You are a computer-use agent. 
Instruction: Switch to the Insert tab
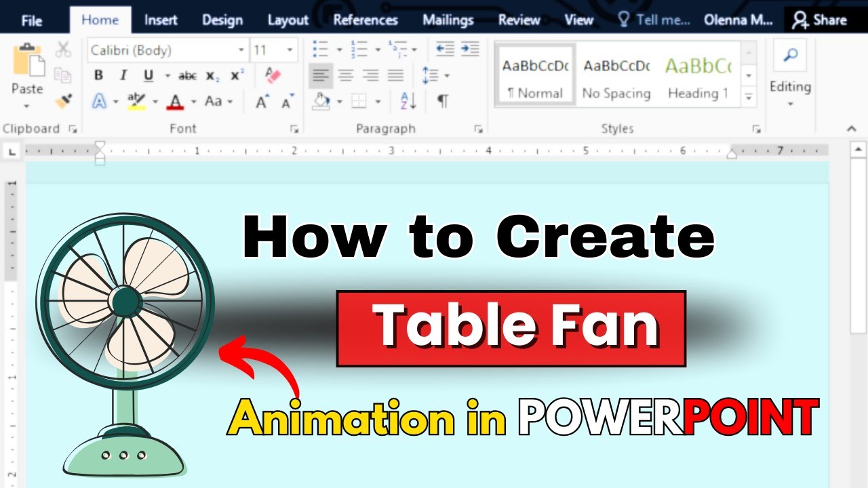[x=161, y=20]
